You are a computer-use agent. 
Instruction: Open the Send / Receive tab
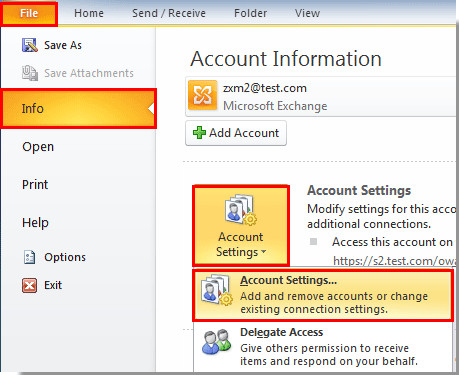[x=169, y=13]
